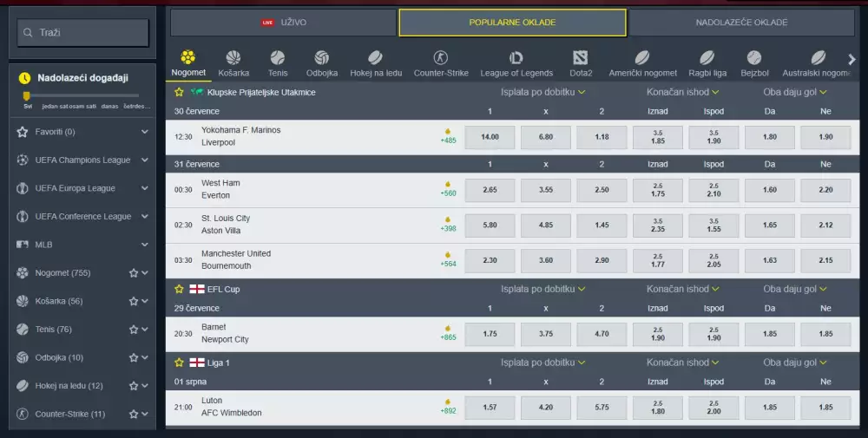Select the Odbojka volleyball icon
Viewport: 868px width, 438px height.
(x=322, y=57)
